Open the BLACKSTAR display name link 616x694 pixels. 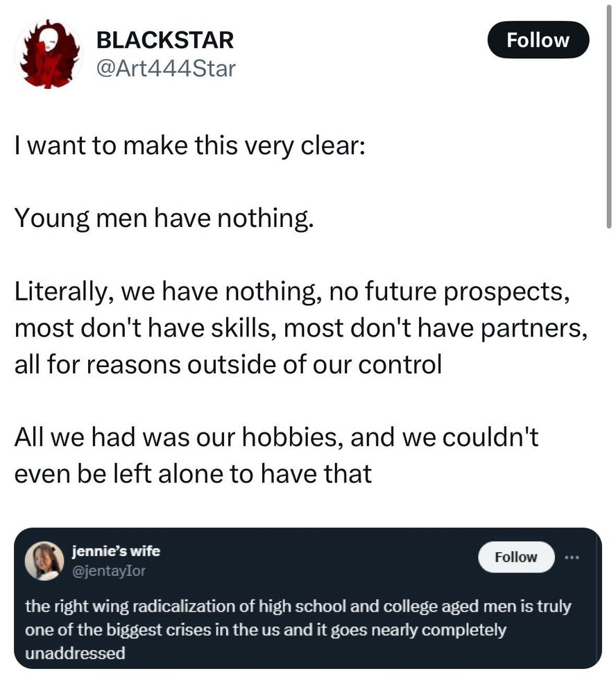(165, 40)
